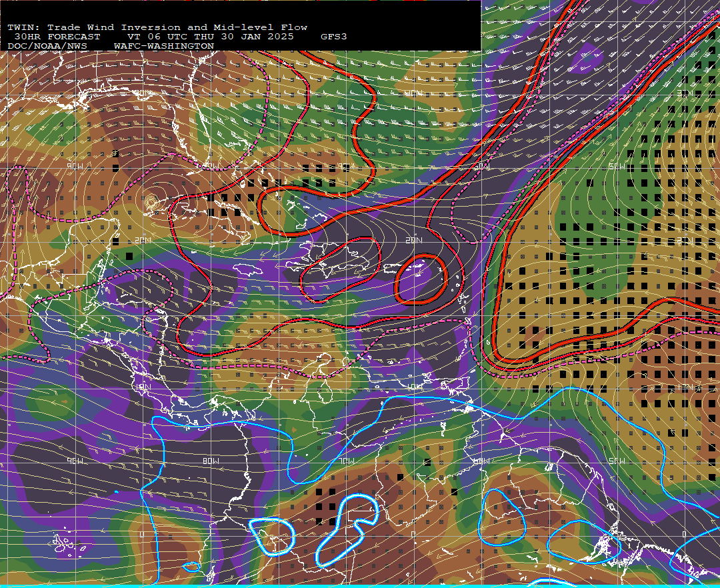This screenshot has height=588, width=720.
Task: Click the 60W label over northern South America
Action: (x=482, y=461)
